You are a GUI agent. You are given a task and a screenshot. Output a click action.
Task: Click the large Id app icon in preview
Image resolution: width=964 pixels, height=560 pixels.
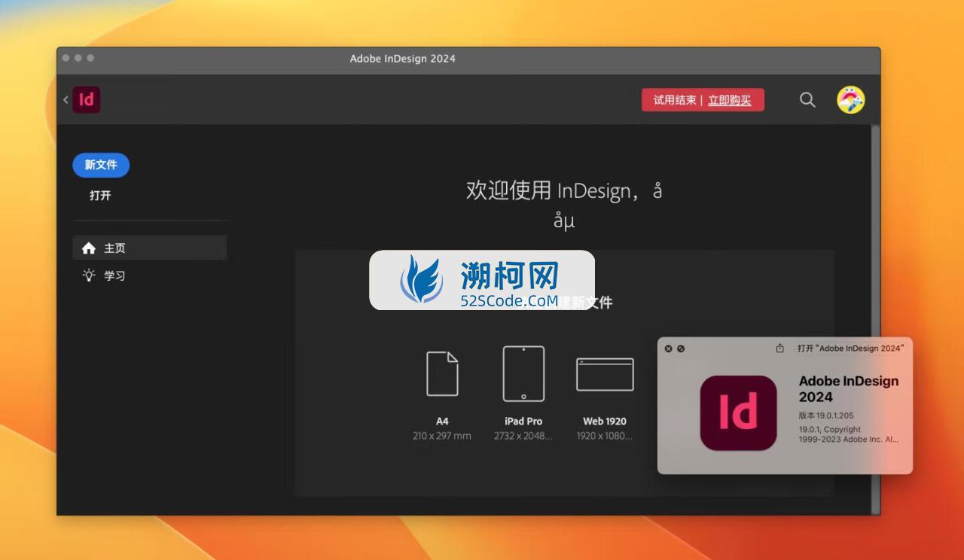pos(738,412)
